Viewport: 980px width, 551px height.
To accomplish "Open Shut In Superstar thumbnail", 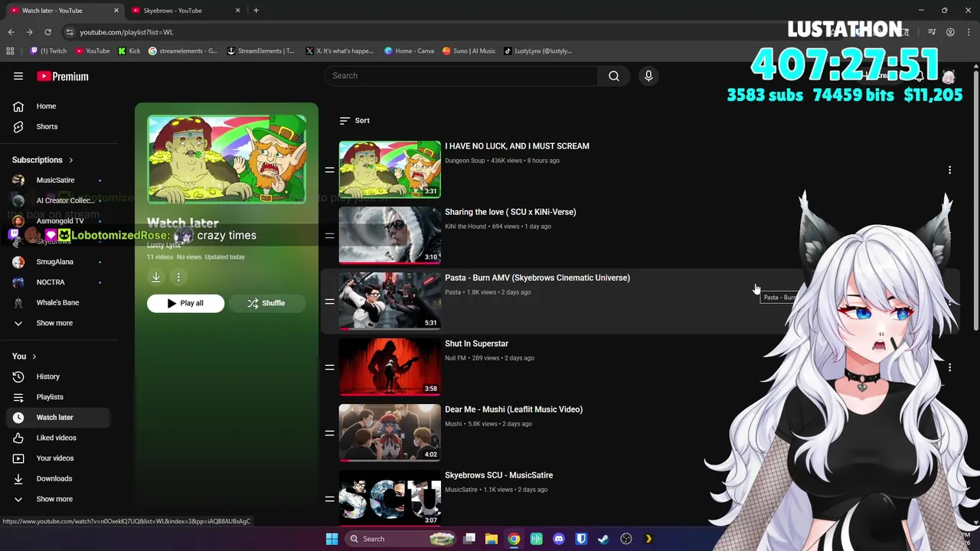I will (390, 367).
